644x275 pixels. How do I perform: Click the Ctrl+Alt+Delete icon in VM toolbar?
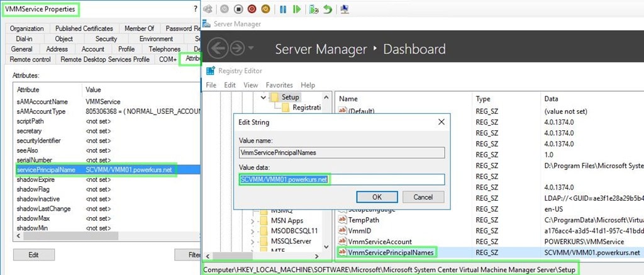coord(208,9)
